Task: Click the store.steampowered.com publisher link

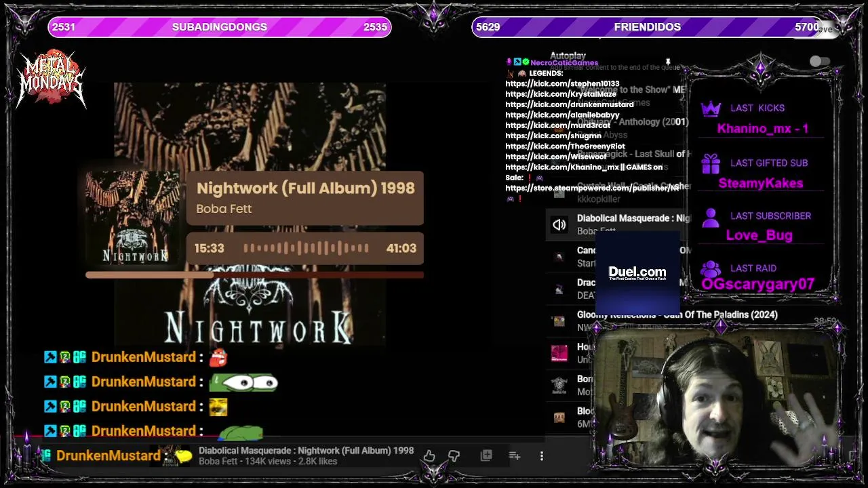Action: pyautogui.click(x=592, y=188)
